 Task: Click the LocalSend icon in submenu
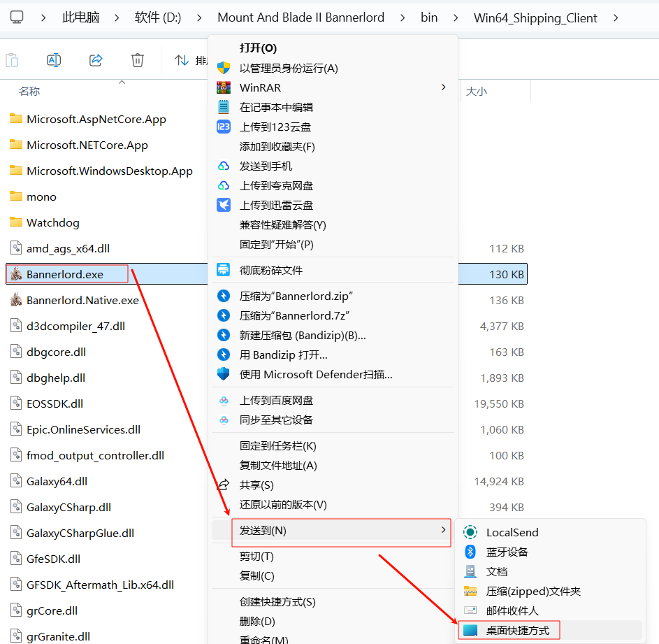point(470,532)
